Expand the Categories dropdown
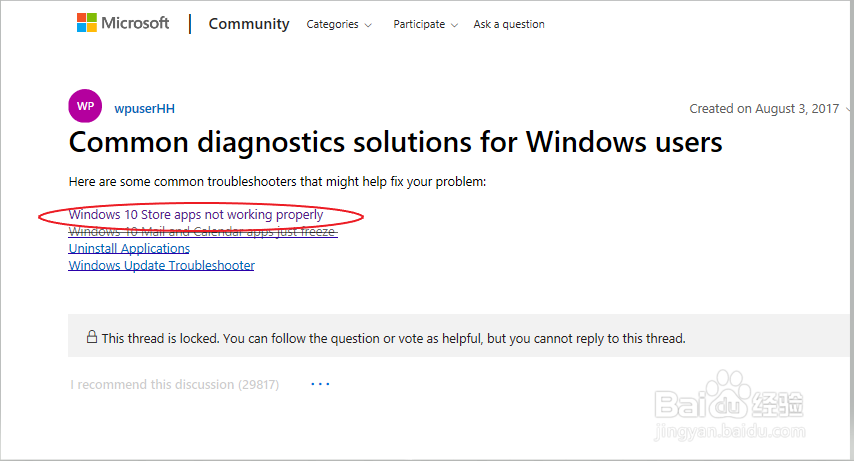This screenshot has height=461, width=854. (339, 24)
